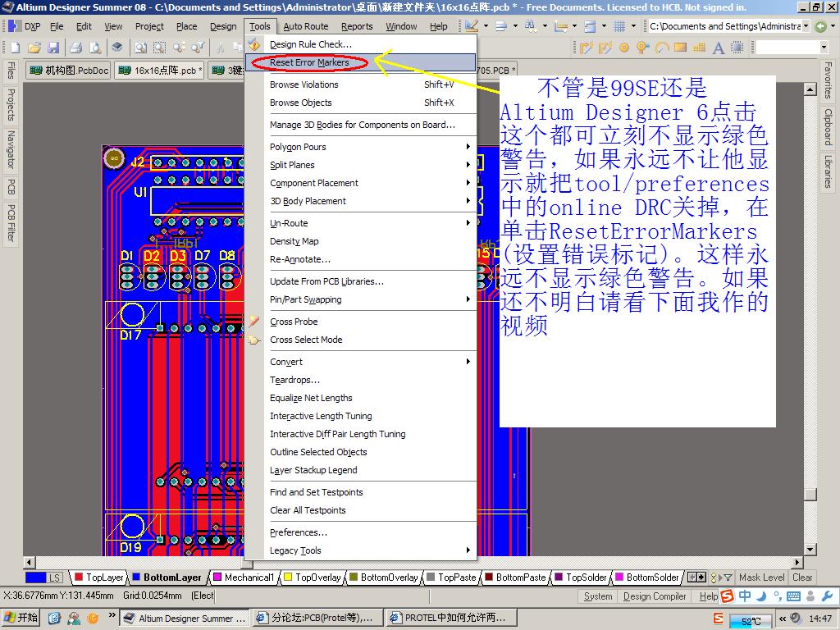Choose Reset Error Markers from Tools menu
This screenshot has height=630, width=840.
pos(309,62)
